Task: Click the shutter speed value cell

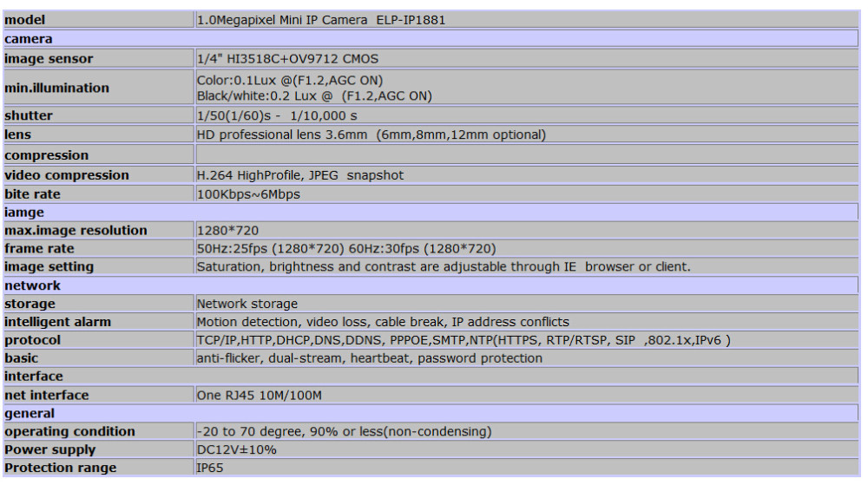Action: [285, 116]
